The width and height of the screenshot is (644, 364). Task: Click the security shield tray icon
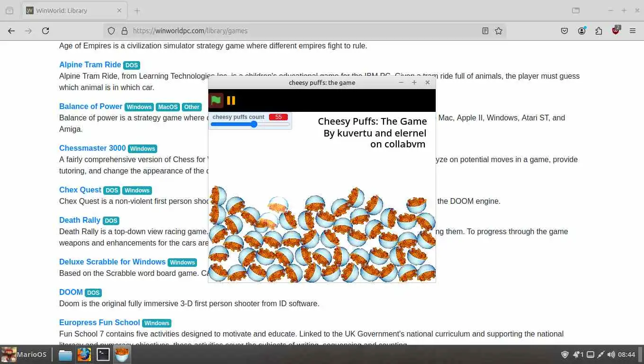click(565, 355)
